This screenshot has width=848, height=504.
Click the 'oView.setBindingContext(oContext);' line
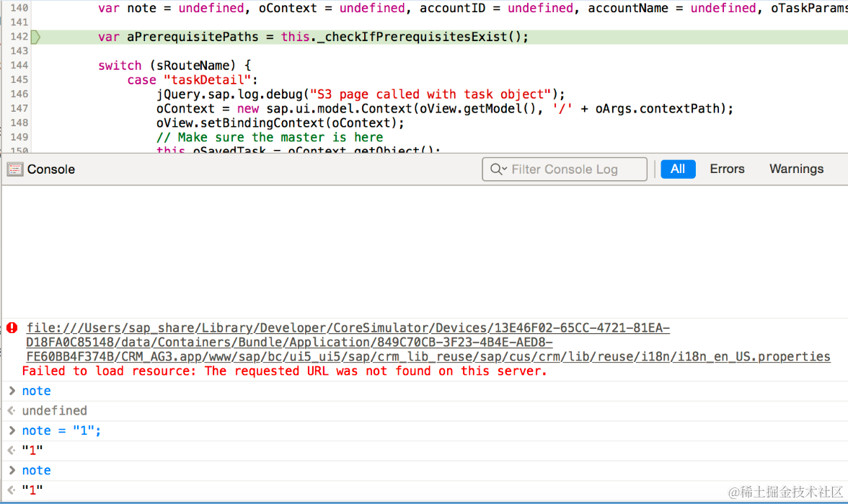click(280, 123)
